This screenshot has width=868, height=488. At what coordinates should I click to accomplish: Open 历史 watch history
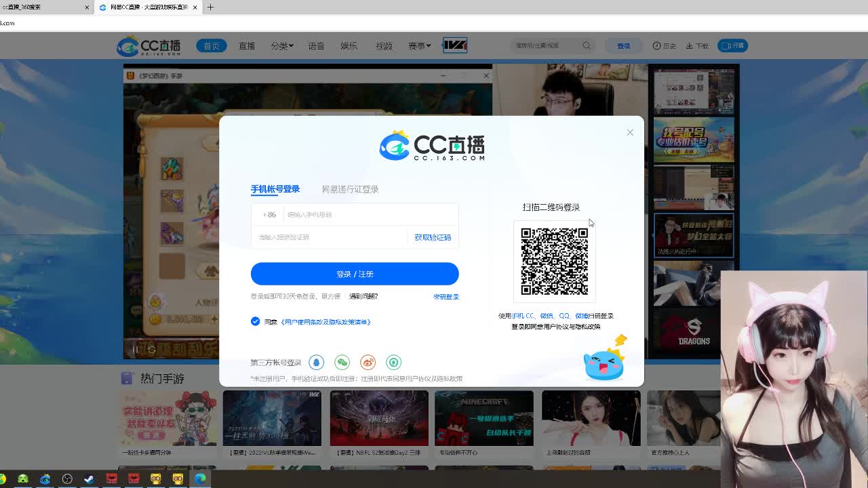664,46
